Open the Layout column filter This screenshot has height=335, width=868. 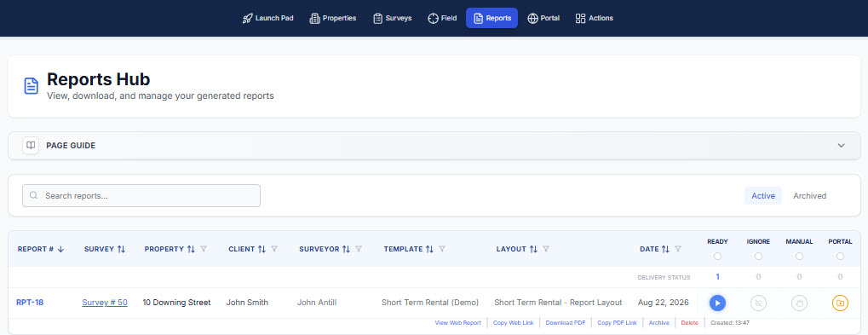point(546,249)
